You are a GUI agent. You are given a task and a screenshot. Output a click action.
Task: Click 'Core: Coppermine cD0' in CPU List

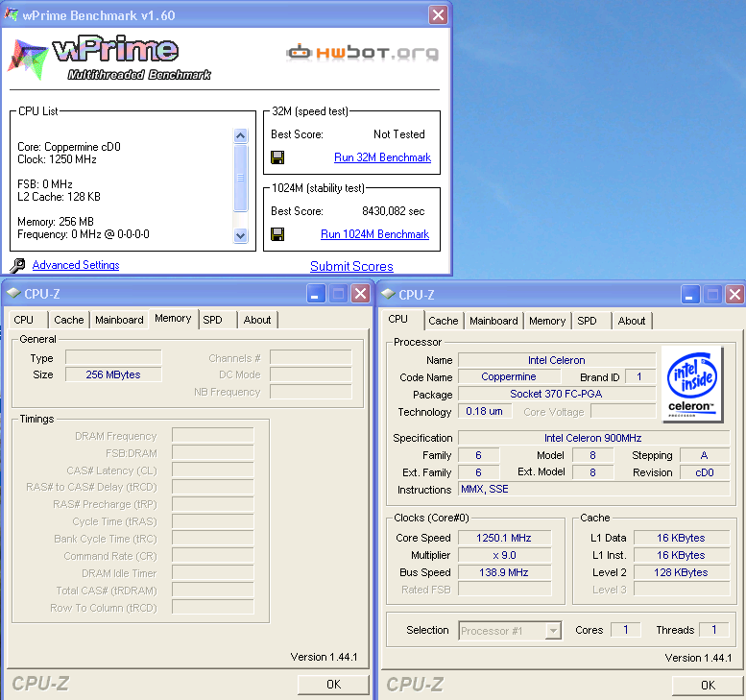(69, 147)
